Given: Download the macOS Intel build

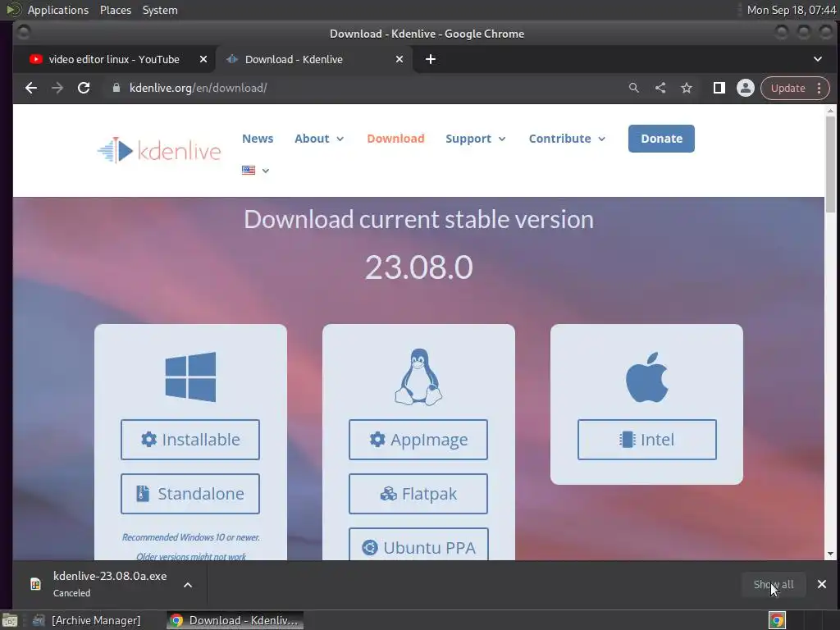Looking at the screenshot, I should click(646, 440).
